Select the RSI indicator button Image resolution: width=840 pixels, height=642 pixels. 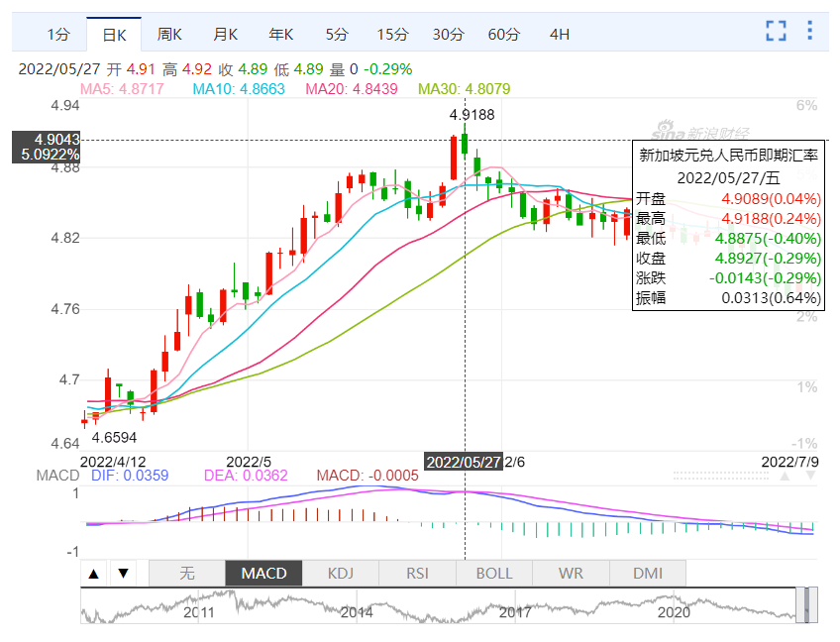(417, 574)
